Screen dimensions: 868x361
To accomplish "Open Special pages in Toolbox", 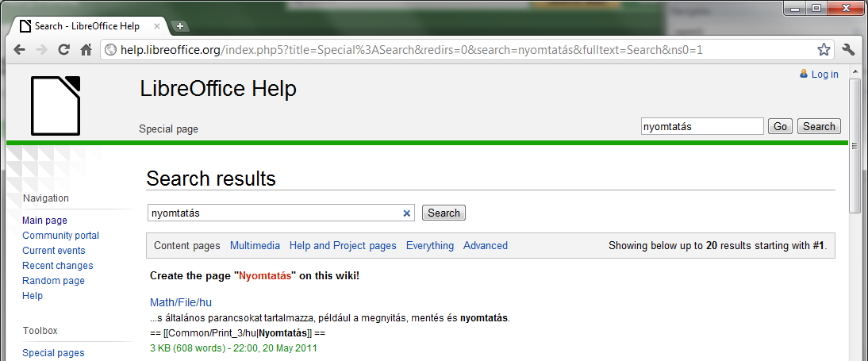I will (x=53, y=353).
